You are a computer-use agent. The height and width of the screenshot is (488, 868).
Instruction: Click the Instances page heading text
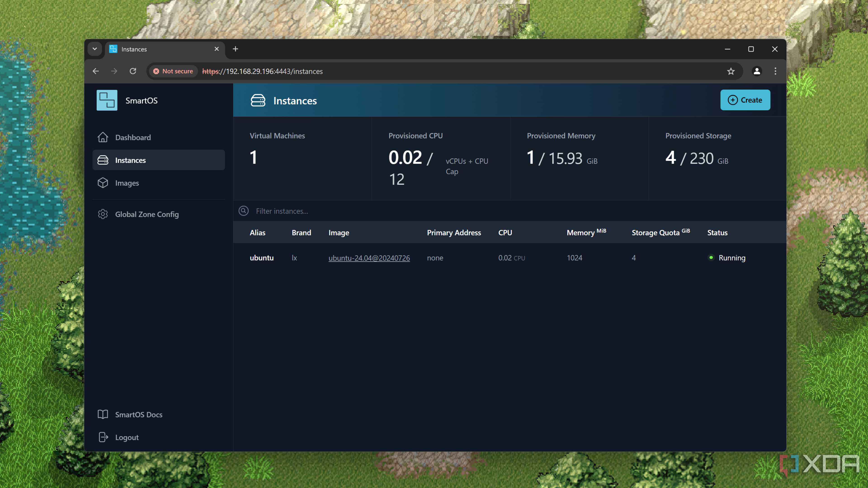(x=295, y=101)
